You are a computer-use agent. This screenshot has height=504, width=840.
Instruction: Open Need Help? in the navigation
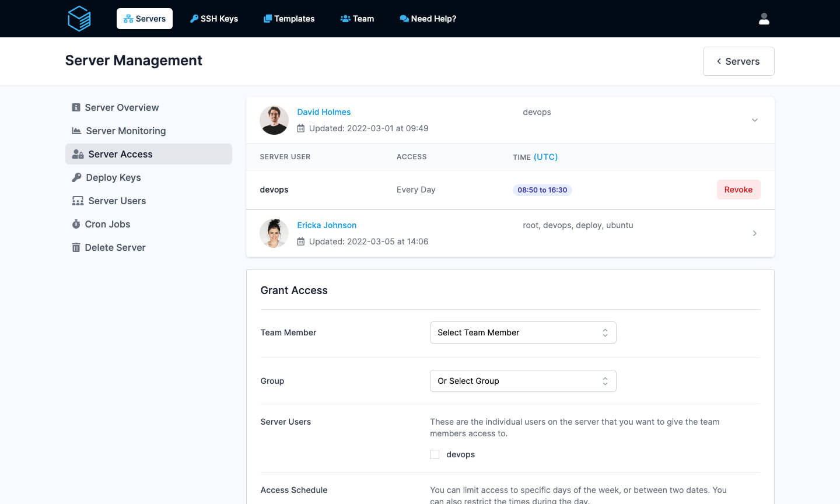(x=428, y=19)
